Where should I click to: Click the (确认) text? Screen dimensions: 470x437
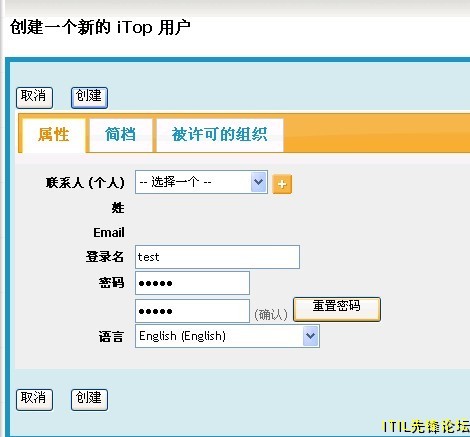(271, 314)
